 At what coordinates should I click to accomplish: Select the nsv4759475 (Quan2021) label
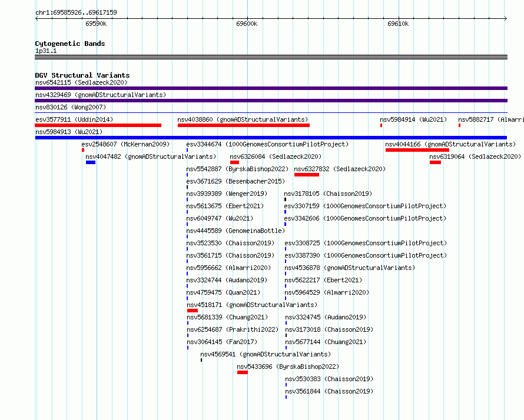click(223, 292)
